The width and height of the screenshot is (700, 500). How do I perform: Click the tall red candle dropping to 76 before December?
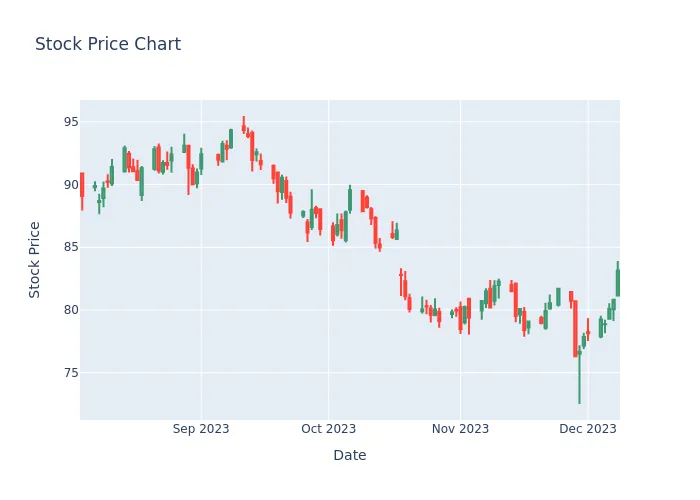point(575,329)
